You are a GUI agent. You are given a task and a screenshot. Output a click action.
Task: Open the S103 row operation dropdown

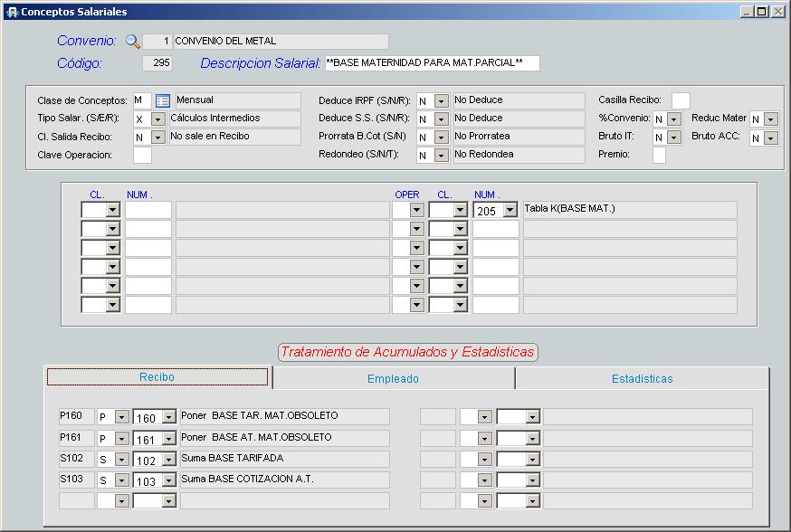pyautogui.click(x=121, y=480)
